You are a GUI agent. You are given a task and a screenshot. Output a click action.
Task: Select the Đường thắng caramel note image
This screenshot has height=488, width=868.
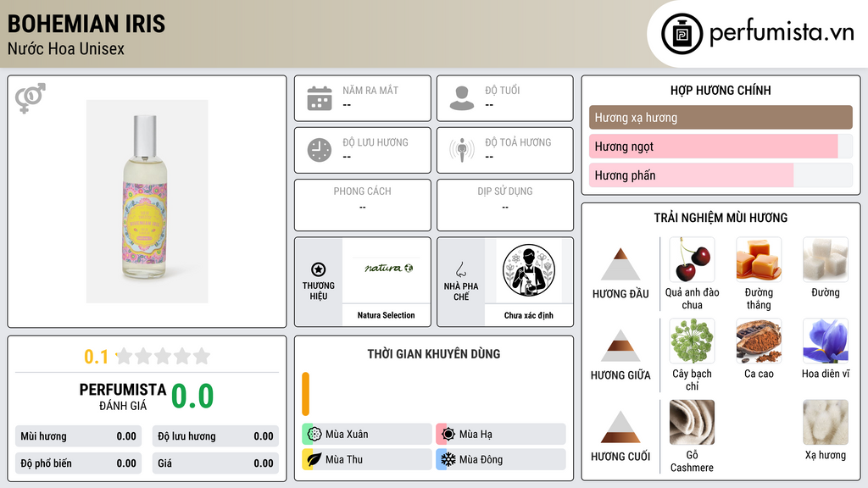tap(759, 260)
